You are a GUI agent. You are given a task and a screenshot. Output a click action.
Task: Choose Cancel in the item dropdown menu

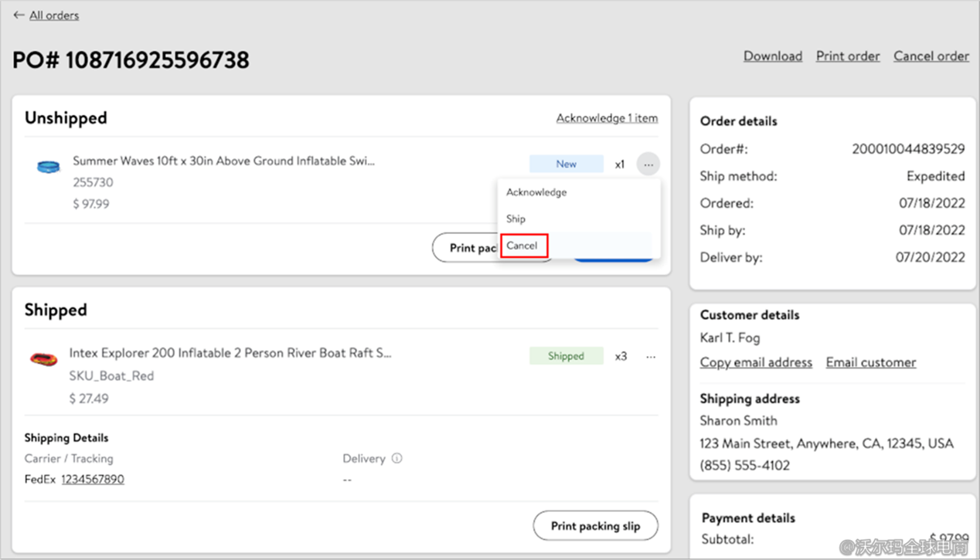tap(522, 246)
